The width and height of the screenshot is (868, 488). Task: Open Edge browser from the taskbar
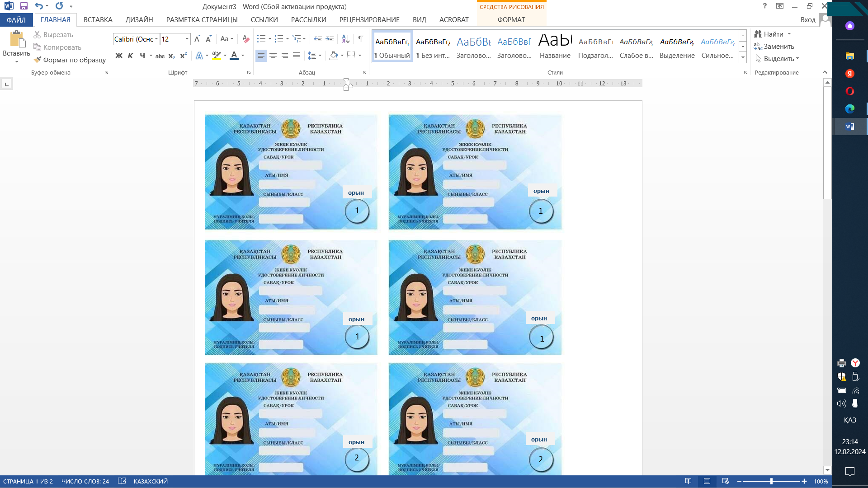849,109
